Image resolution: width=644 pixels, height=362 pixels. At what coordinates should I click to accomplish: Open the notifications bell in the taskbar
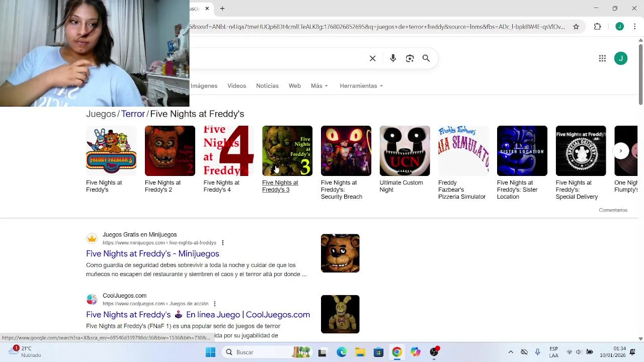tap(633, 352)
